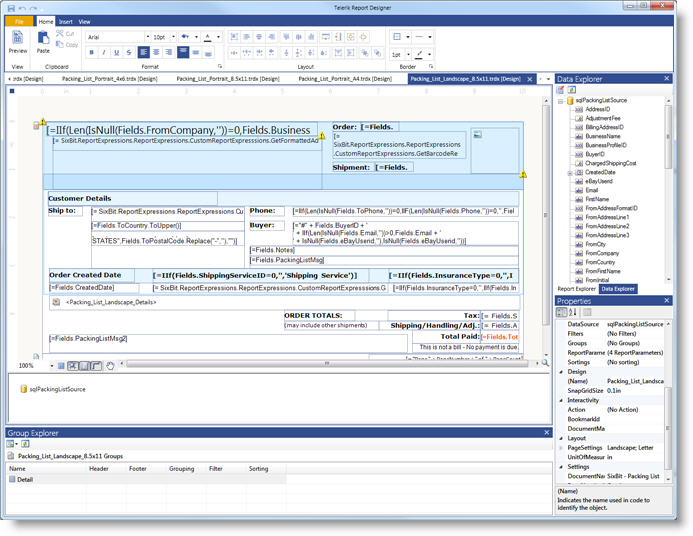Open the Arial font family dropdown

(x=148, y=37)
